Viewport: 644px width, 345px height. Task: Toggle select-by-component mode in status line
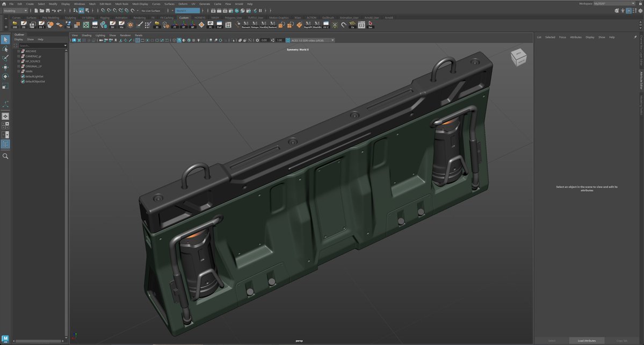pos(87,11)
